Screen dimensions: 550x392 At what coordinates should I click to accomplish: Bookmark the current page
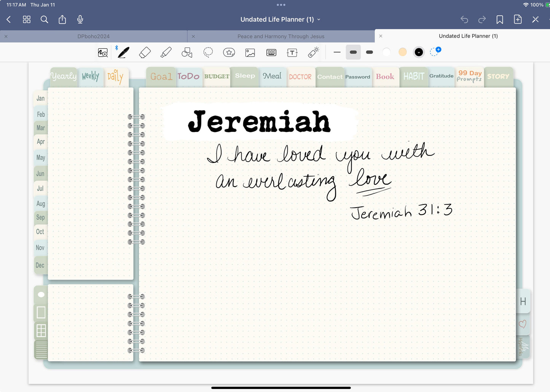[x=500, y=19]
